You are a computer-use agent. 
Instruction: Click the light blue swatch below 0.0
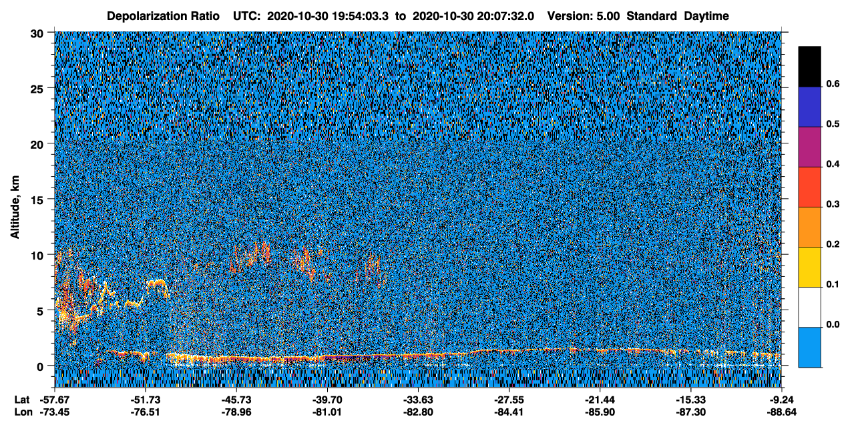(x=809, y=347)
